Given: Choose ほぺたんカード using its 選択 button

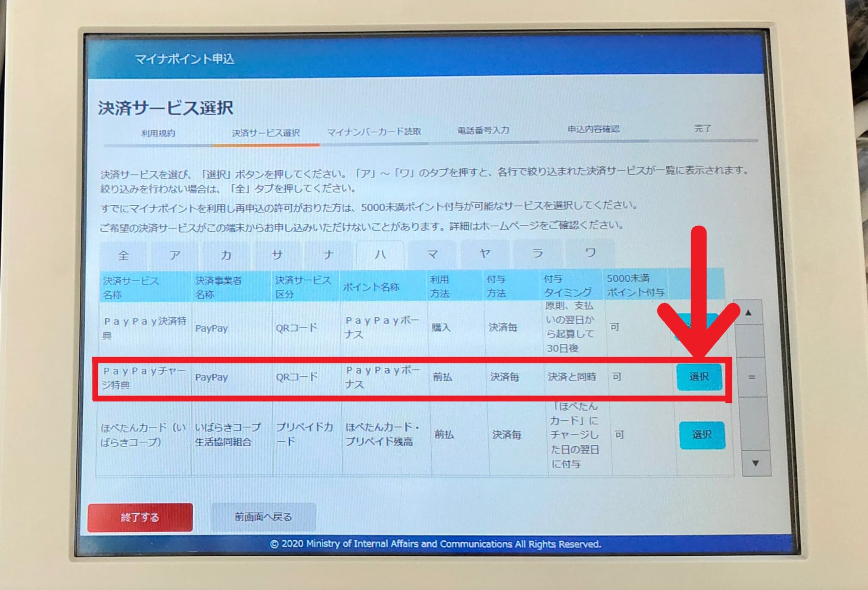Looking at the screenshot, I should tap(702, 434).
